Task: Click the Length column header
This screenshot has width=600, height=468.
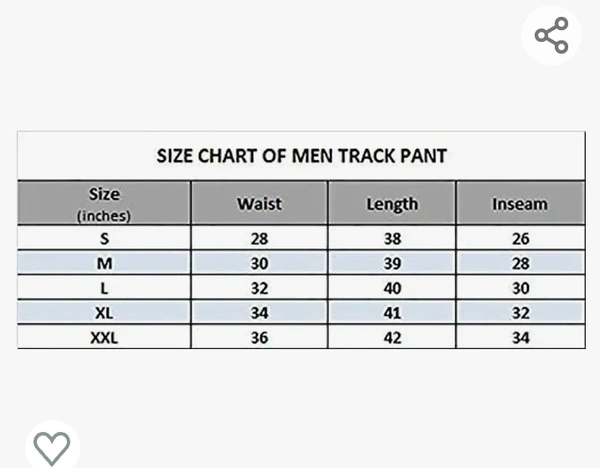Action: (x=392, y=204)
